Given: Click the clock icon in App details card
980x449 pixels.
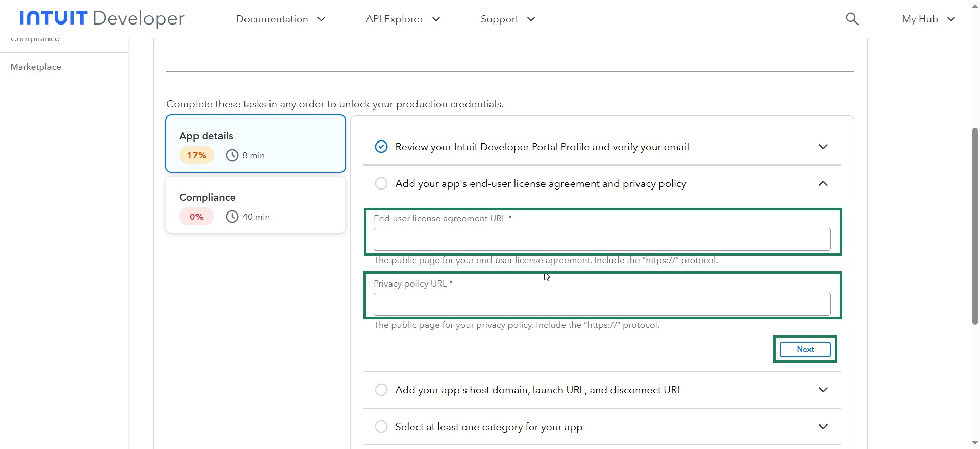Looking at the screenshot, I should point(232,155).
